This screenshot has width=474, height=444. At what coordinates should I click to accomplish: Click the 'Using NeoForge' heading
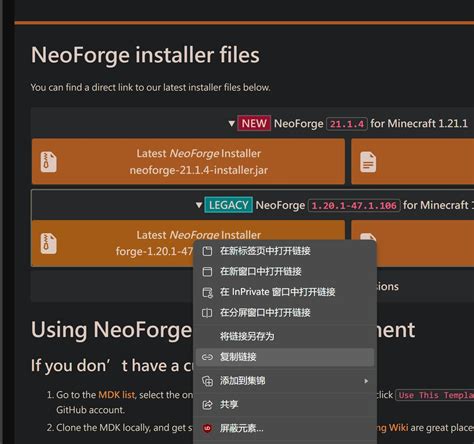pyautogui.click(x=112, y=330)
